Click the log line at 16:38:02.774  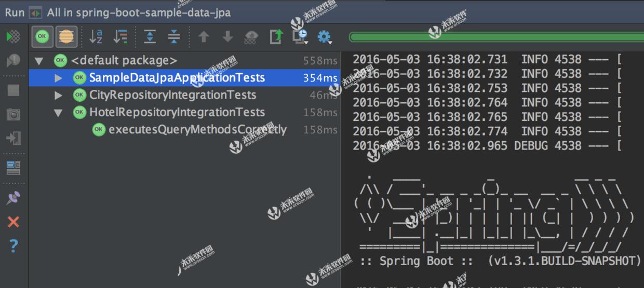[x=487, y=131]
